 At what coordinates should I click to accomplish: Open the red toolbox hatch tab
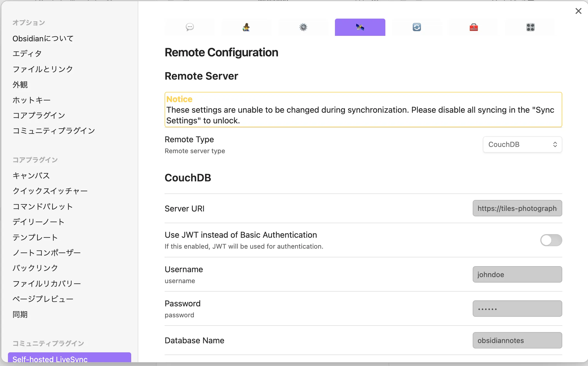pos(474,27)
